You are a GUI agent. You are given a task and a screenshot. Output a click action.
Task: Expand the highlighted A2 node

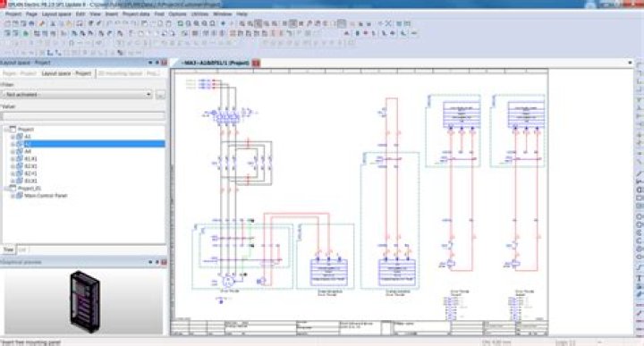[13, 144]
